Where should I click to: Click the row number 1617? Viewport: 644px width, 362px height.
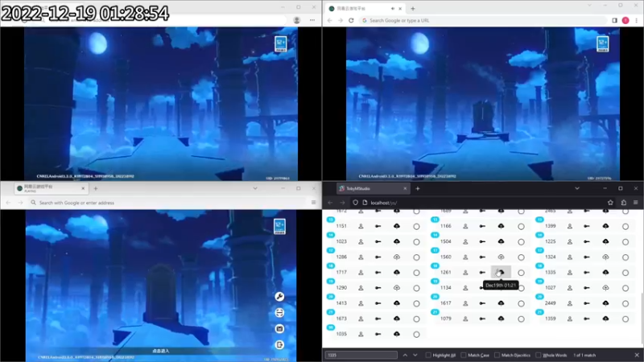[x=446, y=303]
